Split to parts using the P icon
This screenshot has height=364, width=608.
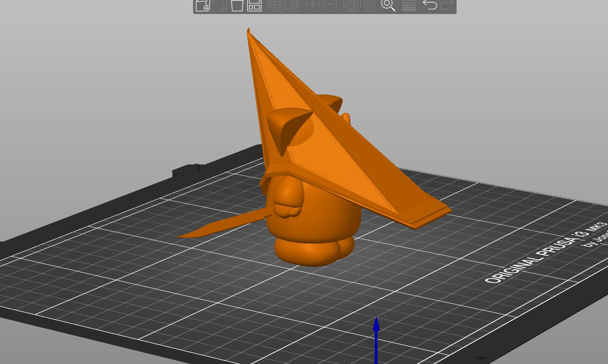pos(368,5)
